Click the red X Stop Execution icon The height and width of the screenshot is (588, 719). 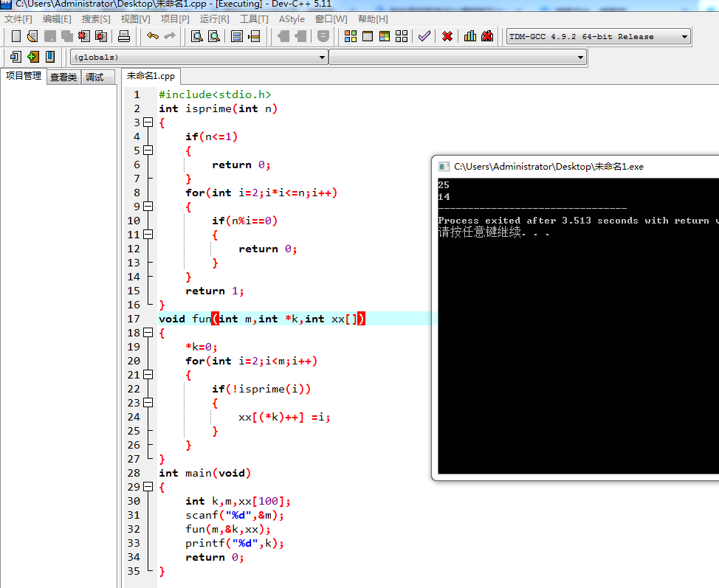pyautogui.click(x=447, y=36)
